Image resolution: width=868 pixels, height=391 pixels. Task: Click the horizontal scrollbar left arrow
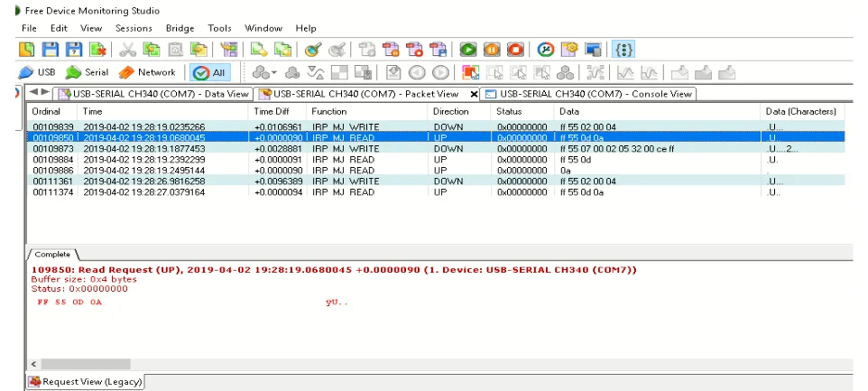click(33, 364)
